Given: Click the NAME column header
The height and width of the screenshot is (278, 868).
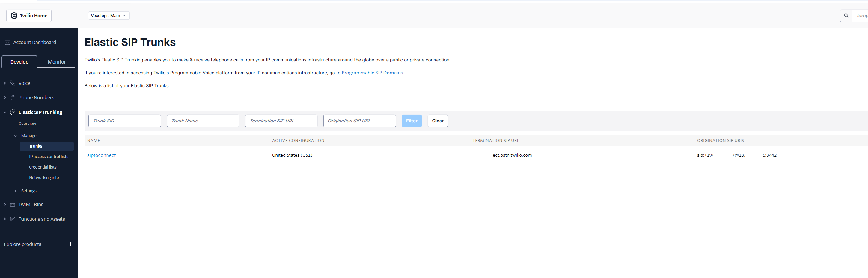Looking at the screenshot, I should pos(94,141).
